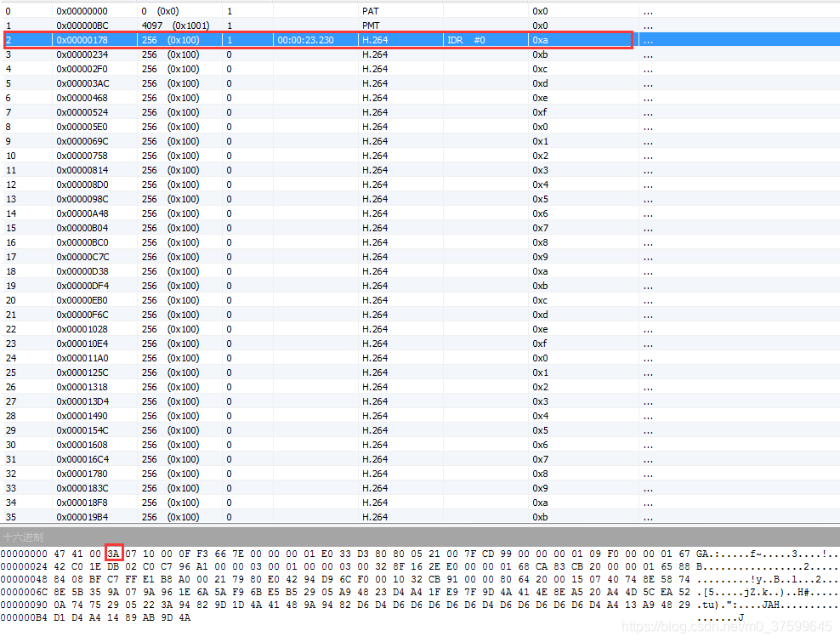Select packet at offset 0x0000069C
This screenshot has width=840, height=642.
tap(420, 141)
